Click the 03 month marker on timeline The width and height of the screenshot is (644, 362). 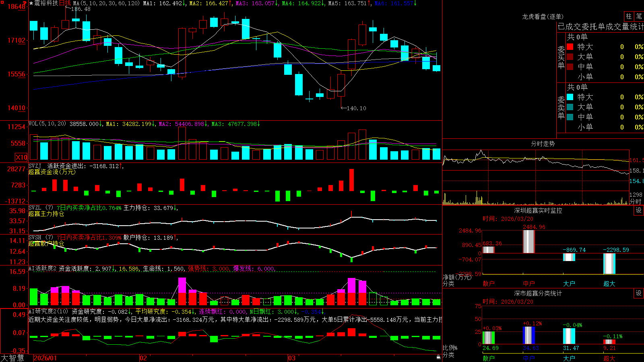(x=292, y=358)
